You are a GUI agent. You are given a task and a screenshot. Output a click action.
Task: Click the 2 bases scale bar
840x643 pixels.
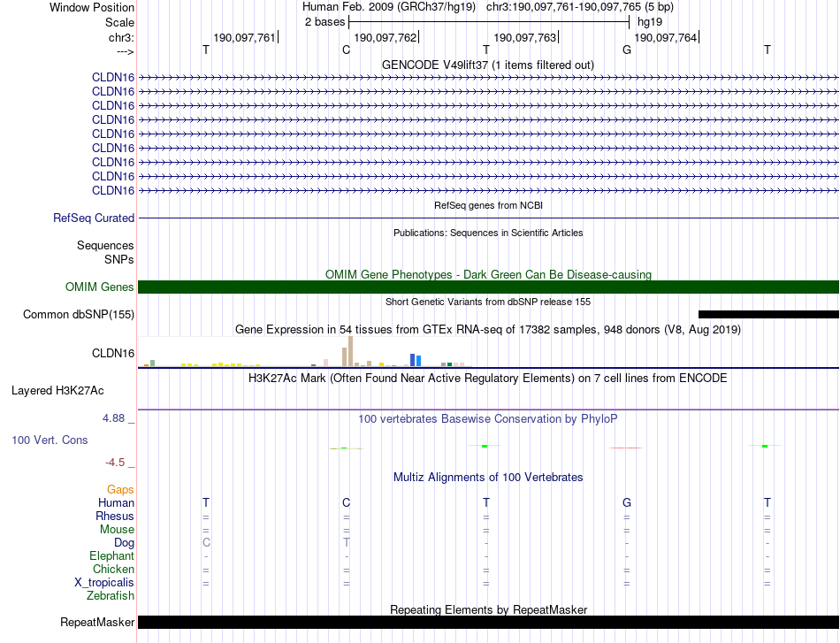[x=489, y=22]
